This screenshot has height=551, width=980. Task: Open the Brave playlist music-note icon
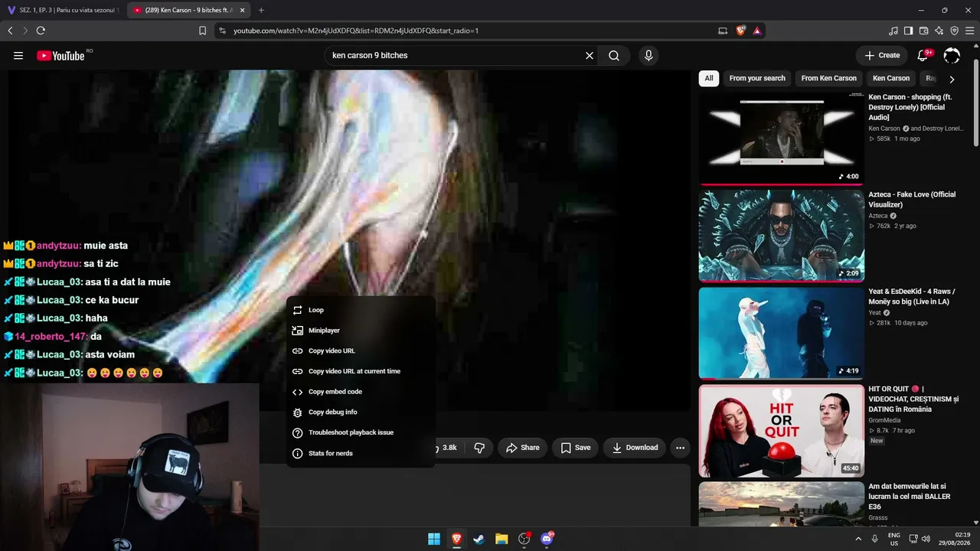pos(893,31)
